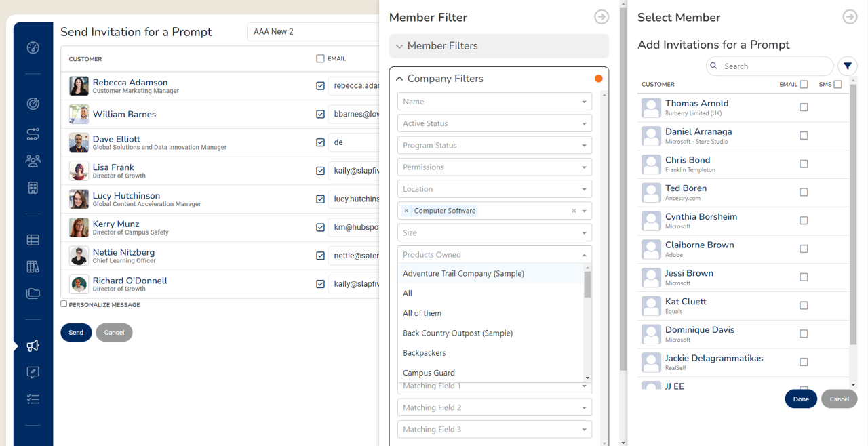868x446 pixels.
Task: Remove the Computer Software filter tag
Action: [x=406, y=211]
